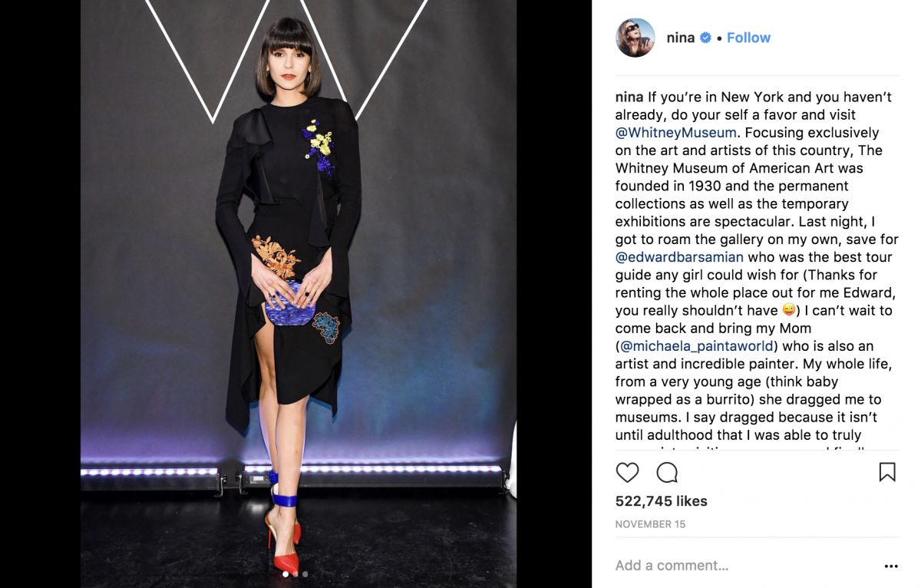Image resolution: width=921 pixels, height=588 pixels.
Task: Click the winking emoji in the caption
Action: (x=789, y=310)
